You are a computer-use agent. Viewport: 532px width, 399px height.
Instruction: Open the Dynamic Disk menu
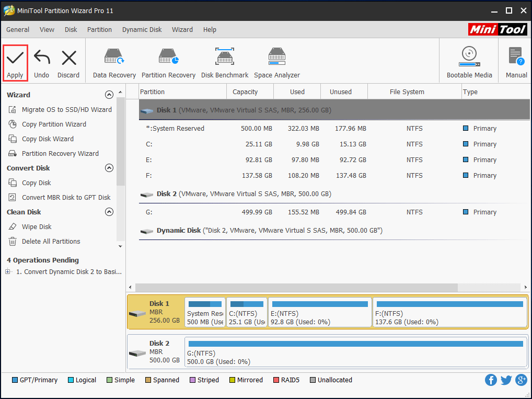coord(142,30)
